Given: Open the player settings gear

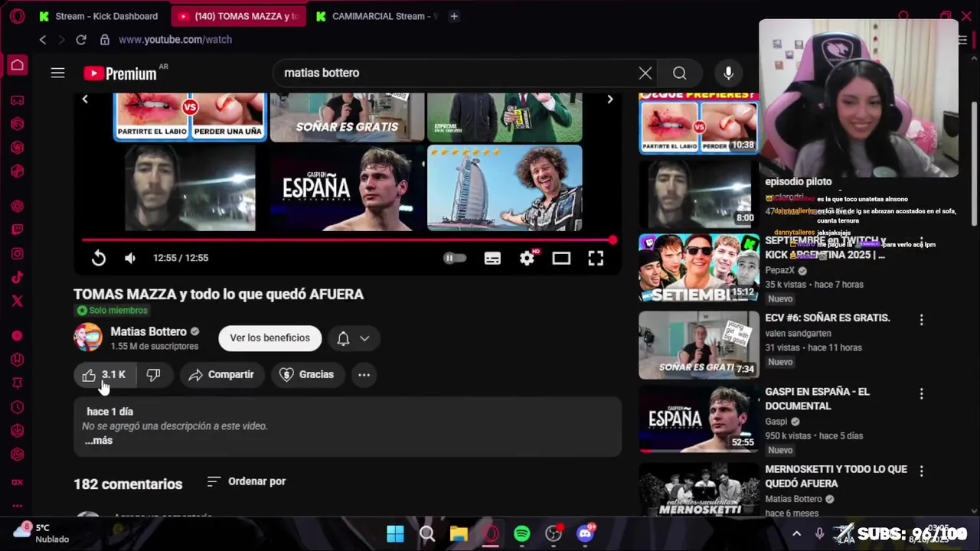Looking at the screenshot, I should click(528, 258).
